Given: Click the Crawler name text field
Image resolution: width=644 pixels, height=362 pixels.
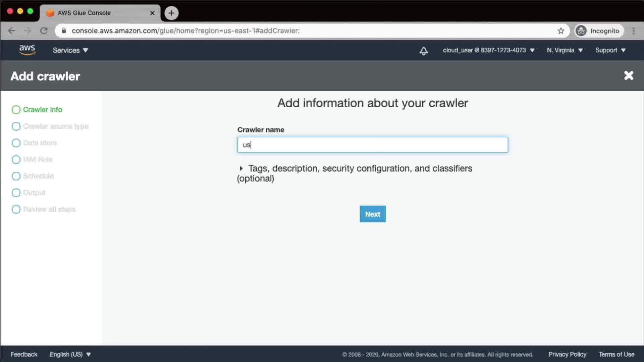Looking at the screenshot, I should (372, 145).
